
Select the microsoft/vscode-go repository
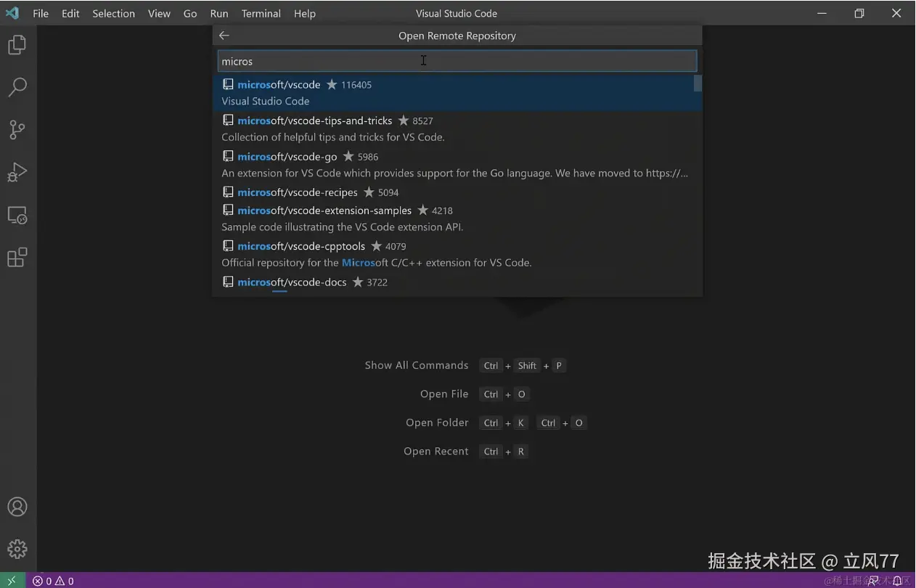(x=457, y=165)
